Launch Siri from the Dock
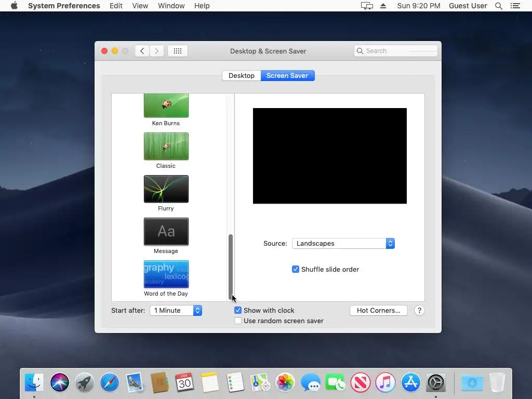Screen dimensions: 532x399 [x=59, y=382]
